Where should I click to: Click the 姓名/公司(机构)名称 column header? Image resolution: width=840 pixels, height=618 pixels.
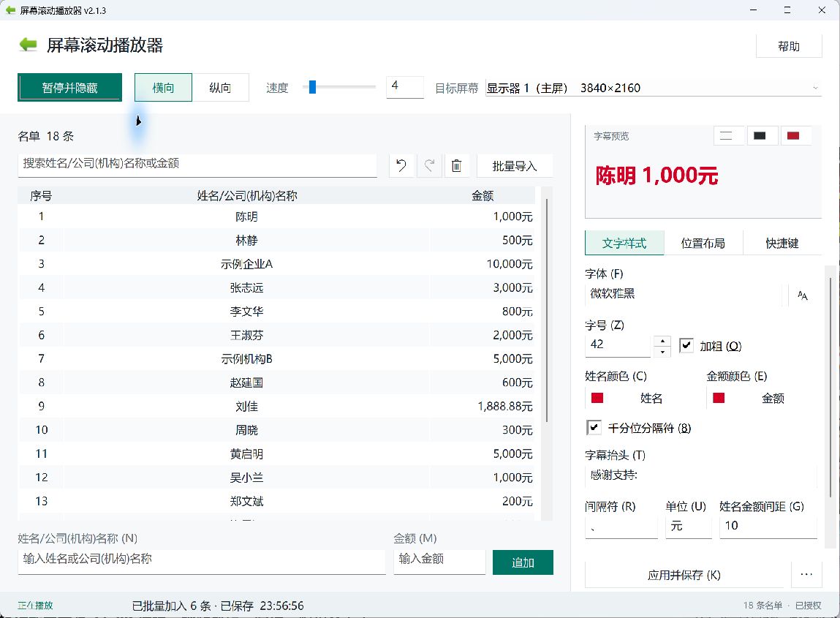tap(247, 195)
